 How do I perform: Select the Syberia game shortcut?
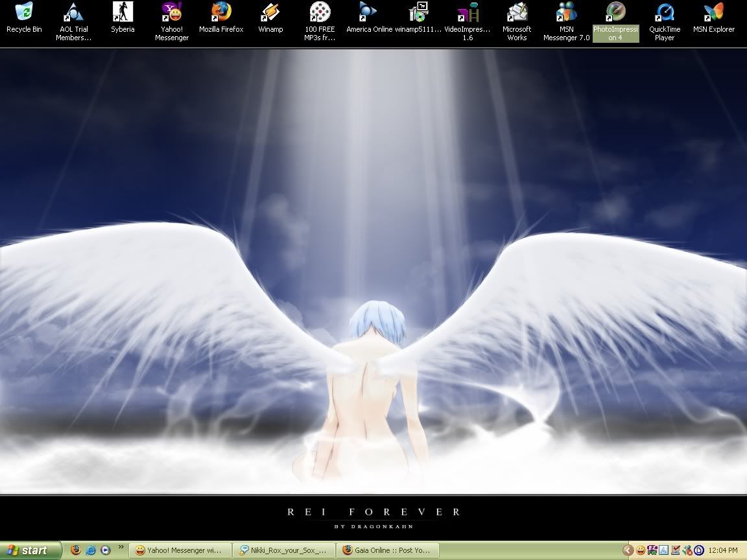(x=123, y=18)
